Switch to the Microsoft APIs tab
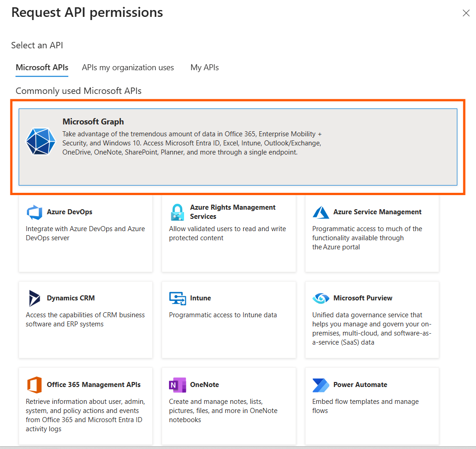Viewport: 476px width, 449px height. (42, 67)
